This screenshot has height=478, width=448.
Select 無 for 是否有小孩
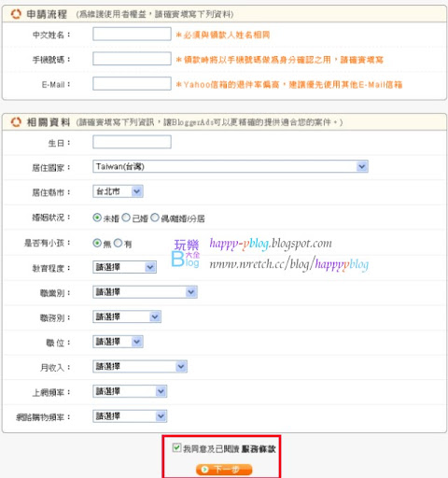pos(97,243)
